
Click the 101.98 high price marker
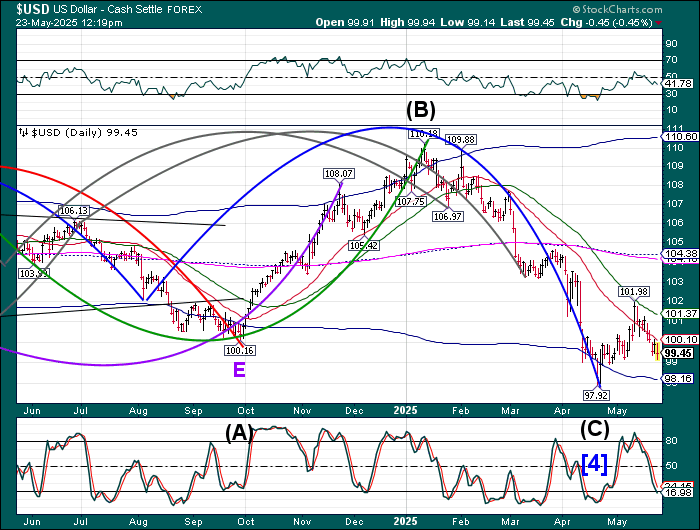[635, 292]
